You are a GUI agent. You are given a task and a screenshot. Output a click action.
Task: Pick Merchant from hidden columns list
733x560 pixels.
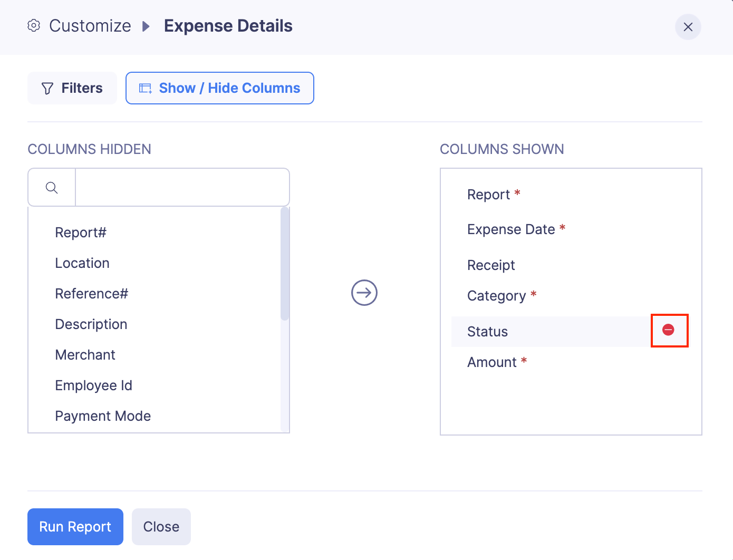(x=85, y=355)
